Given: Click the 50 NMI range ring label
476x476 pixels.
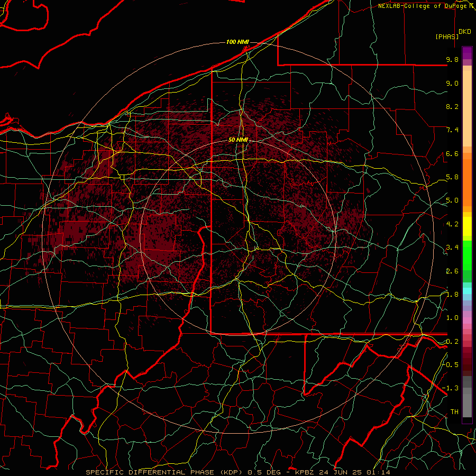Looking at the screenshot, I should click(238, 140).
